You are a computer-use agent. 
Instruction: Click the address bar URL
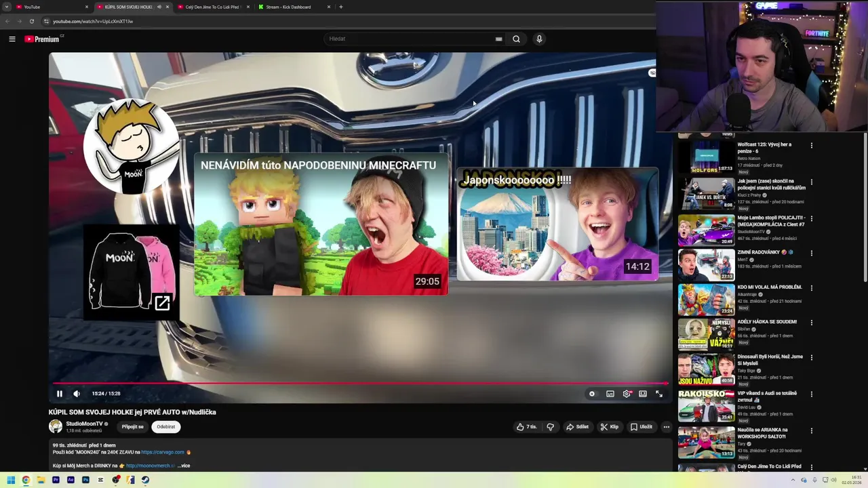[x=93, y=21]
